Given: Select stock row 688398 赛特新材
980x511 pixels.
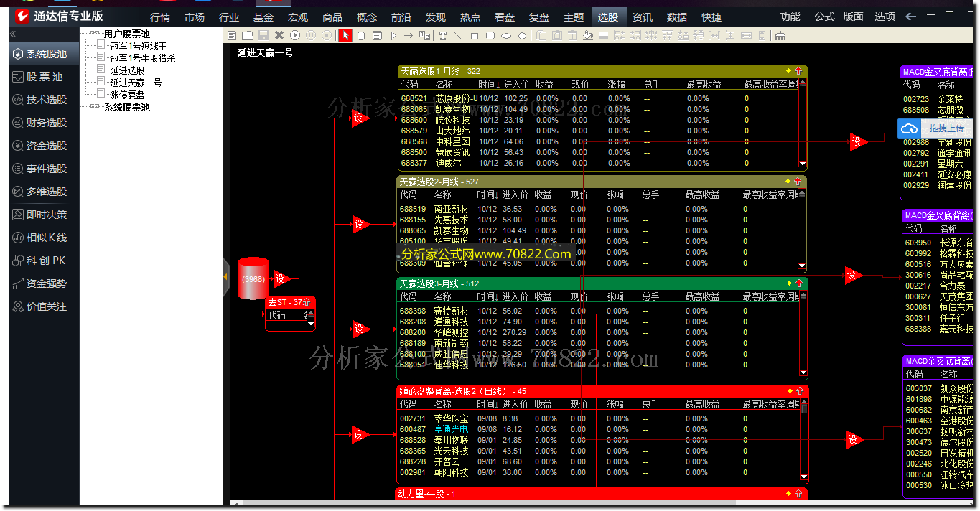Looking at the screenshot, I should (x=599, y=311).
